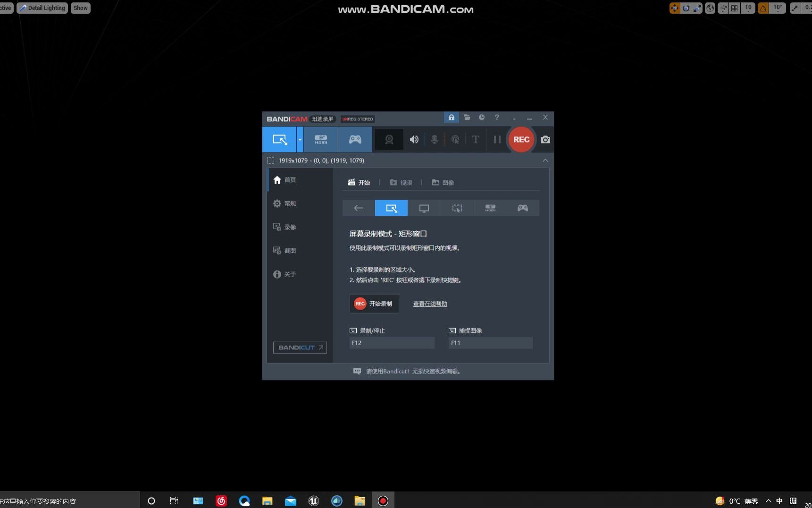Switch to HDMI device recording mode

321,139
